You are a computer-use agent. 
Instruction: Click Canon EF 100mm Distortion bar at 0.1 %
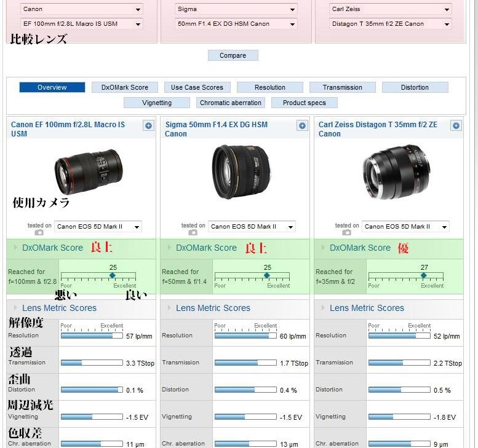click(x=92, y=390)
